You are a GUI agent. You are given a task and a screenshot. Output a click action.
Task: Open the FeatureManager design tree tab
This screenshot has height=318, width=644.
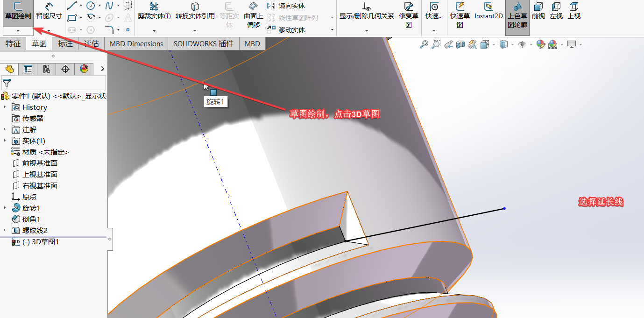[x=9, y=69]
